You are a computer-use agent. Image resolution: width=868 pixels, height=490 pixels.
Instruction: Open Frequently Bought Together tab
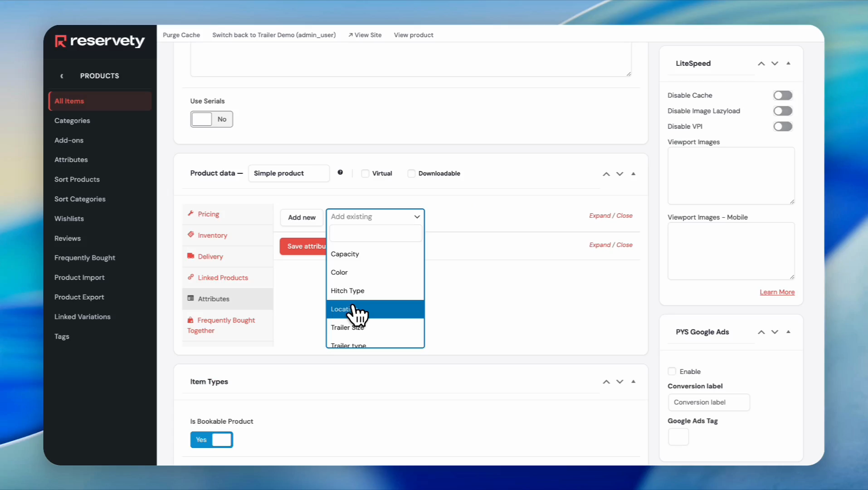[228, 325]
